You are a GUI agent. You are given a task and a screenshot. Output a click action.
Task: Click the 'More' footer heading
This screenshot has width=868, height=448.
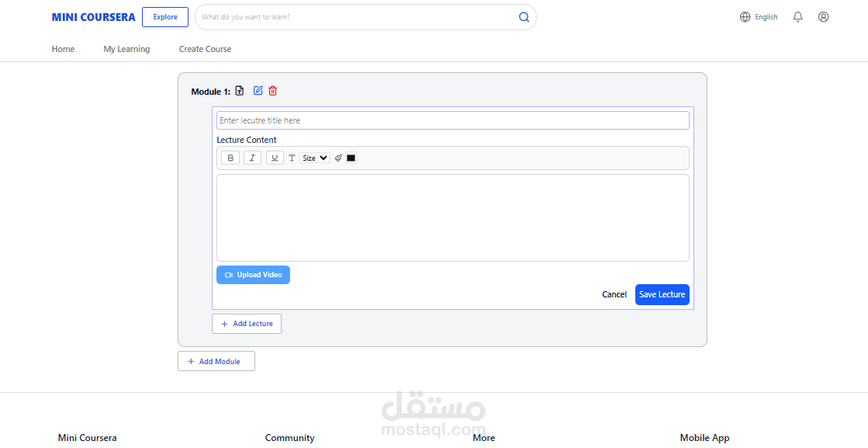tap(484, 437)
